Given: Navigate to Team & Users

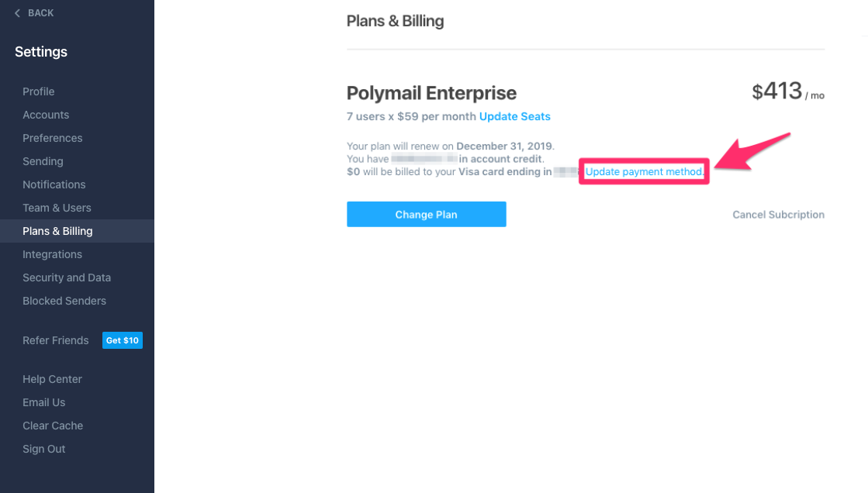Looking at the screenshot, I should [x=57, y=208].
